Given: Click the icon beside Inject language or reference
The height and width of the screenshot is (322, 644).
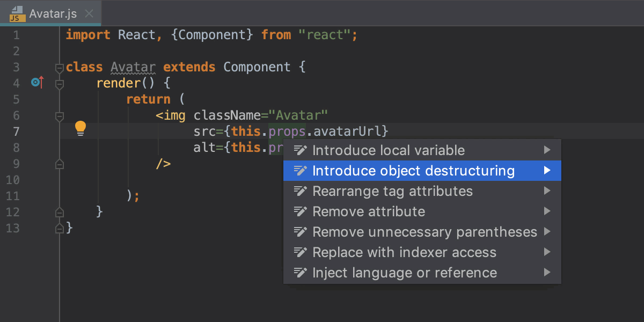Looking at the screenshot, I should pyautogui.click(x=301, y=273).
